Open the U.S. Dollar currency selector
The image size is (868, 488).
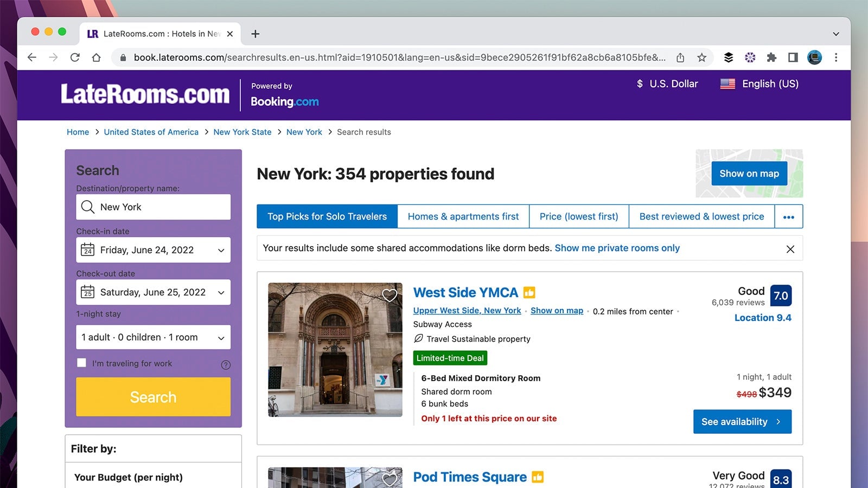pos(667,84)
